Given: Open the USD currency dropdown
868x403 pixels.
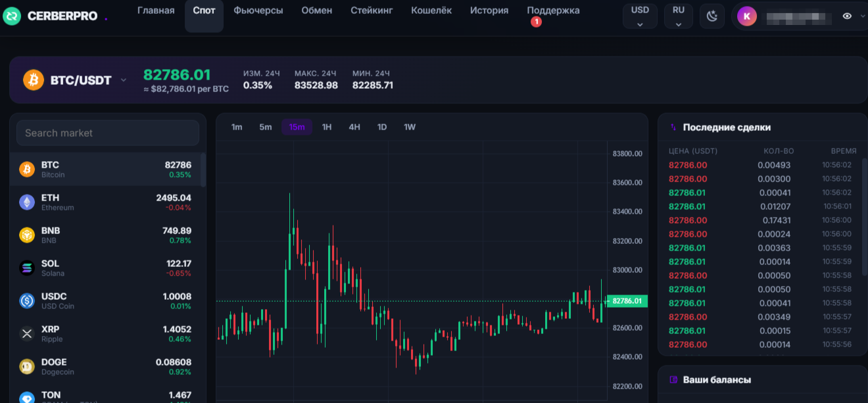Looking at the screenshot, I should click(x=640, y=16).
